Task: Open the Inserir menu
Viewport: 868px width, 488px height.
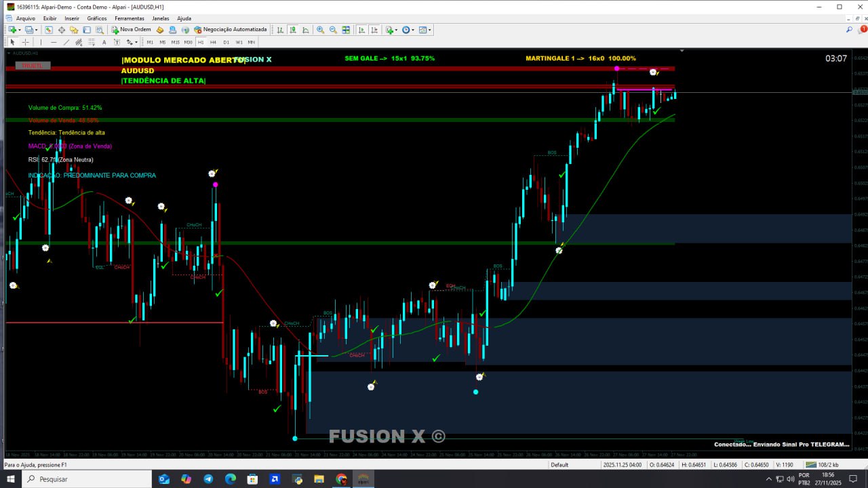Action: pos(72,18)
